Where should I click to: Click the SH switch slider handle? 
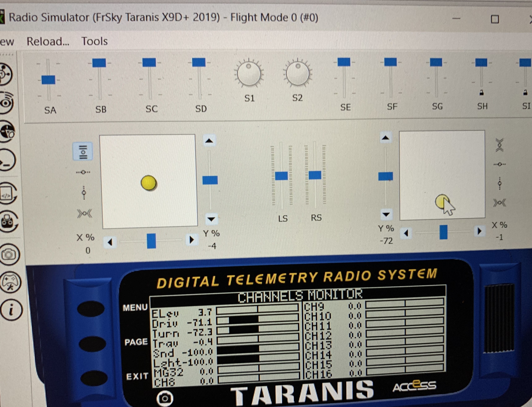point(481,62)
